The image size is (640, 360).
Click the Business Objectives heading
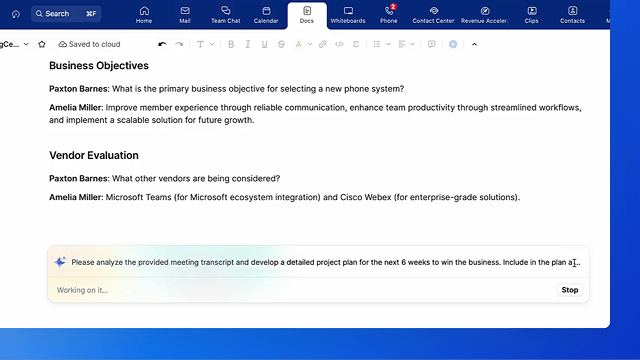99,66
